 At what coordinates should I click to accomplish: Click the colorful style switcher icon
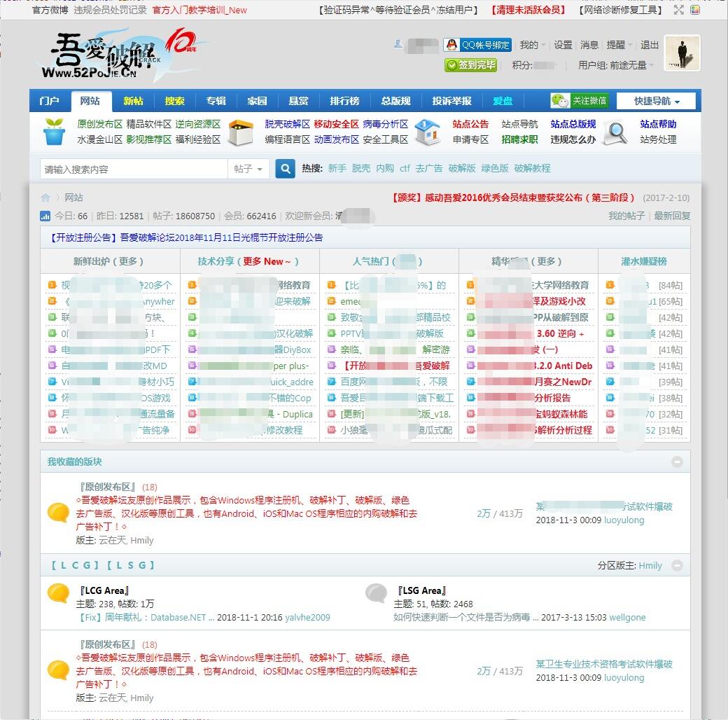[695, 10]
